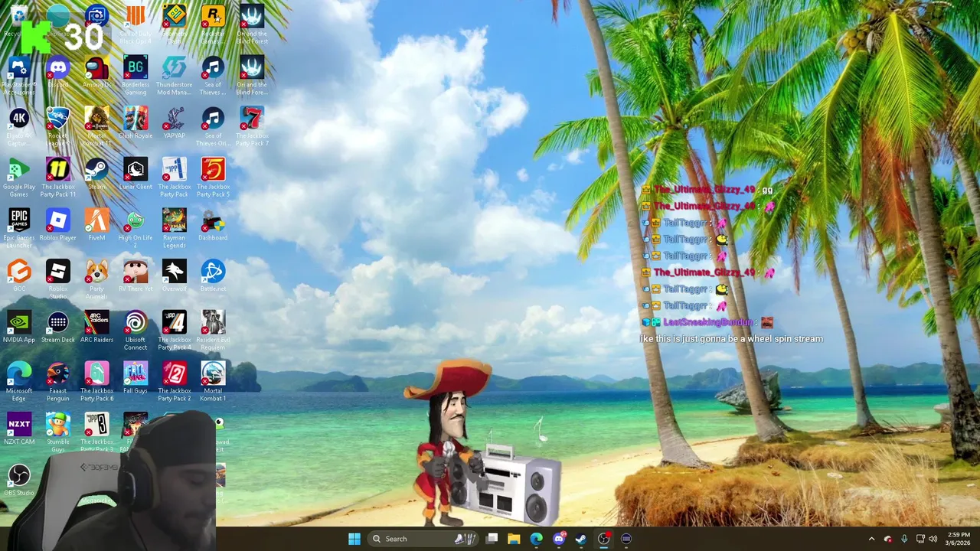Launch Thunderstore Mod Manager from the desktop
The width and height of the screenshot is (980, 551).
pyautogui.click(x=174, y=76)
